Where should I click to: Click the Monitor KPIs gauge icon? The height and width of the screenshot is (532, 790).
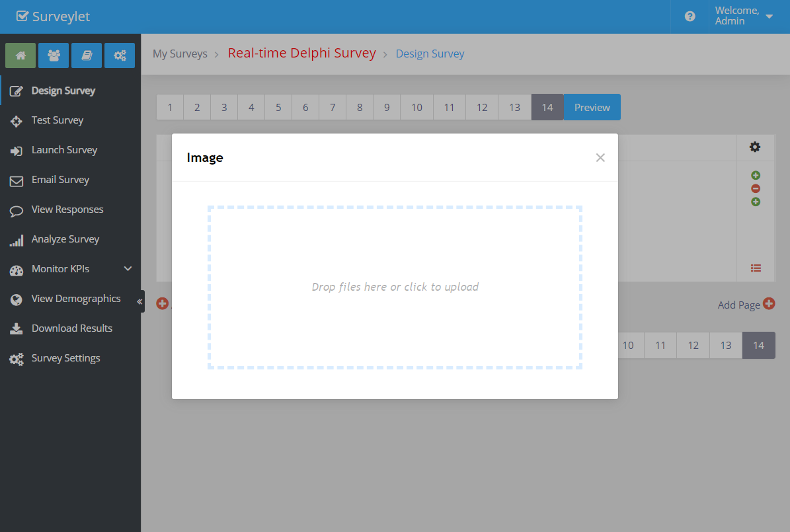(16, 270)
